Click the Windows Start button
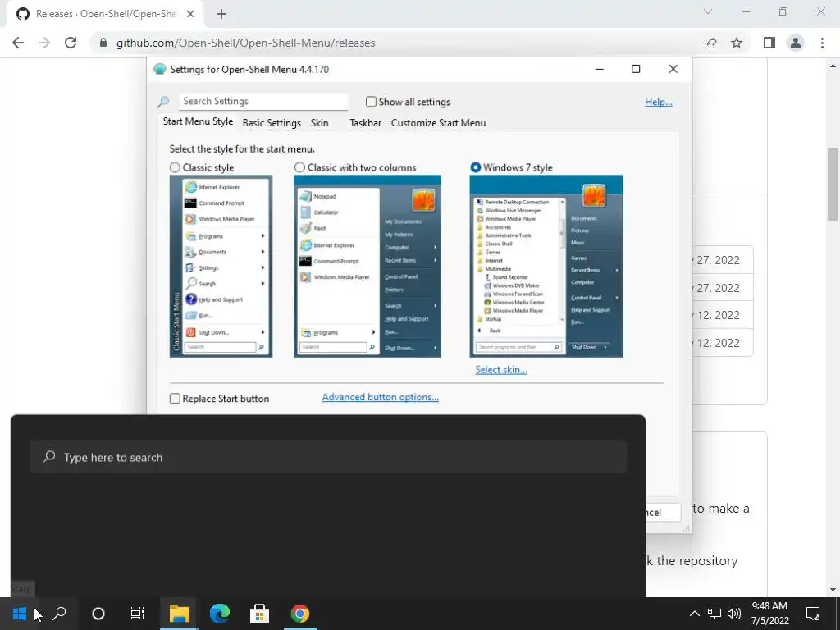 [20, 614]
